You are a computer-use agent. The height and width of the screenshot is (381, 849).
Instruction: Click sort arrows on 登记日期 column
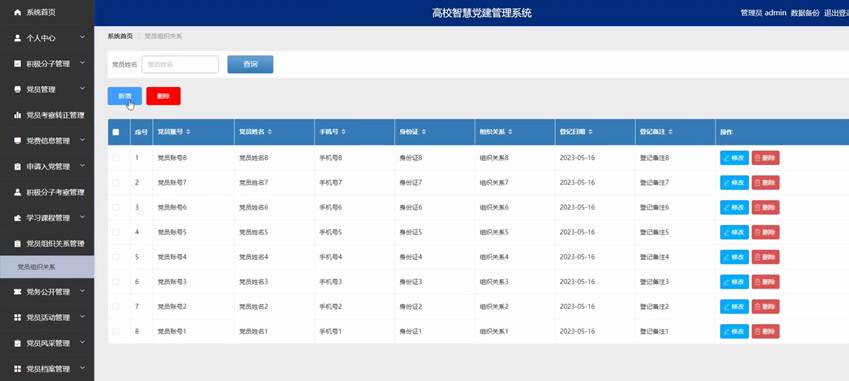(x=590, y=132)
